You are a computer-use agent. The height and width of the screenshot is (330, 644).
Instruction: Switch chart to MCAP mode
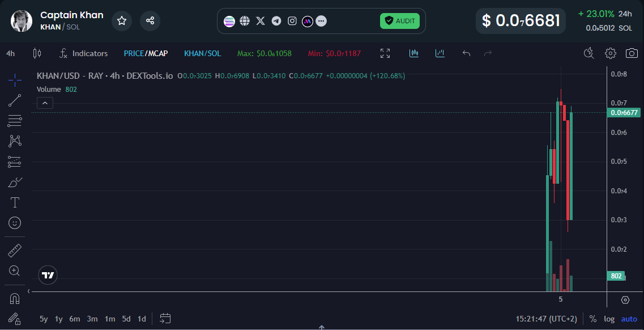coord(157,53)
